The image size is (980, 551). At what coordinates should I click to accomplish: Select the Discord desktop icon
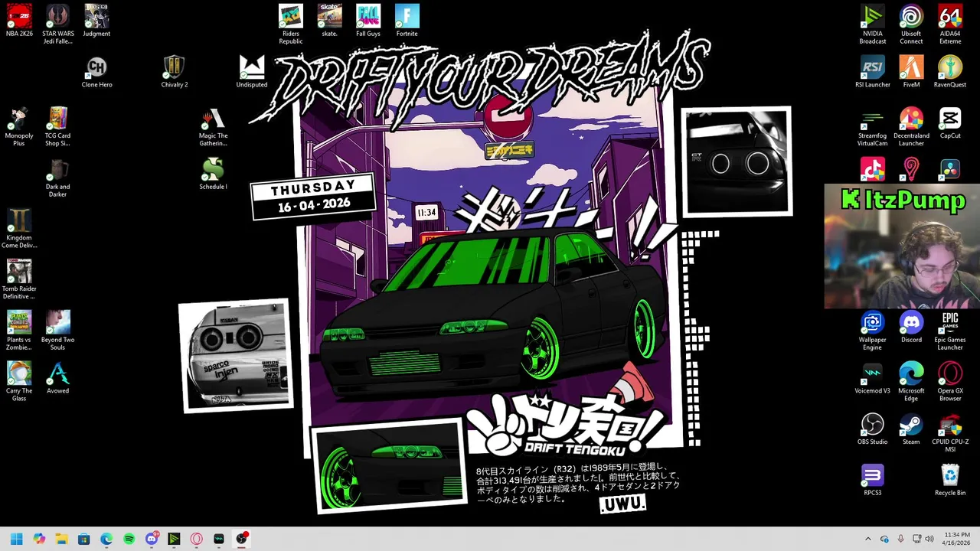911,327
